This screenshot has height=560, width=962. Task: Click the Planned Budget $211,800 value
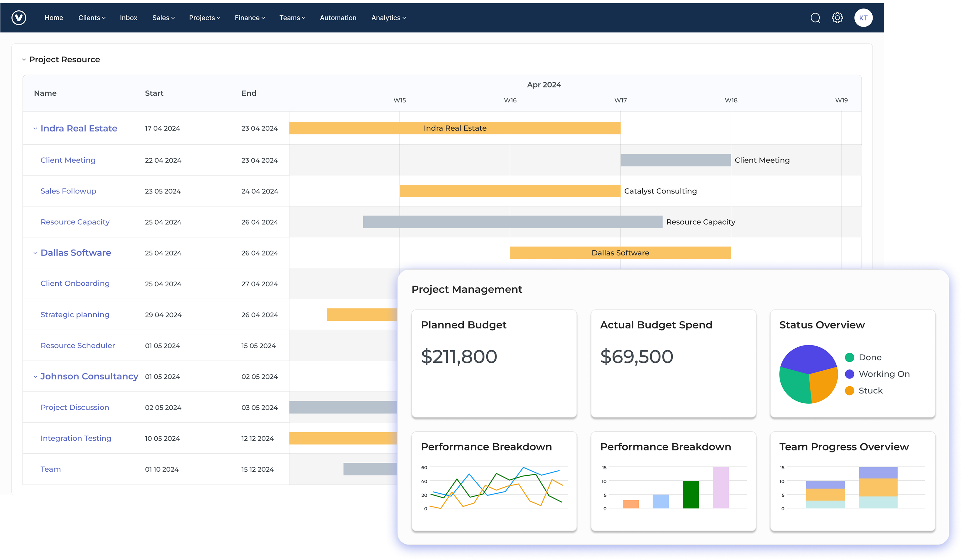(x=459, y=357)
